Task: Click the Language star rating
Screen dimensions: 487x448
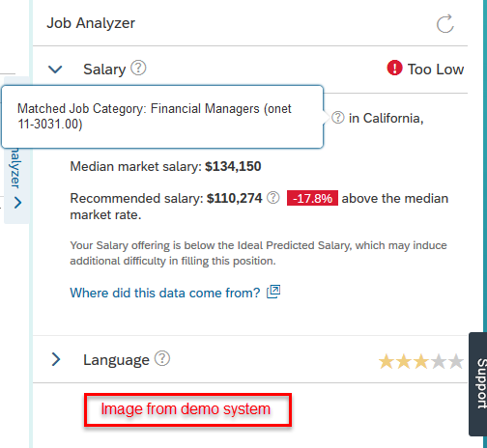Action: [x=421, y=361]
